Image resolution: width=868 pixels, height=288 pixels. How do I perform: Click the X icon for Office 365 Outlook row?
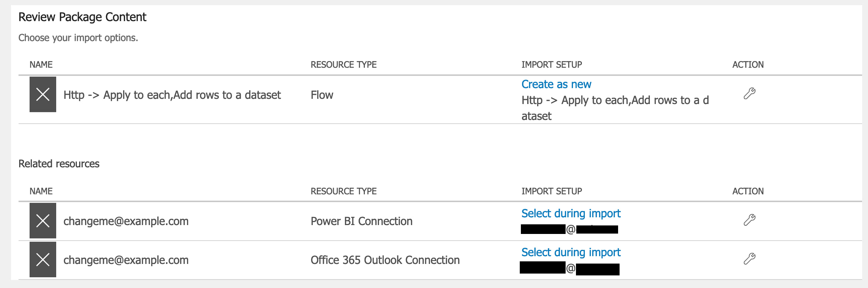point(43,259)
